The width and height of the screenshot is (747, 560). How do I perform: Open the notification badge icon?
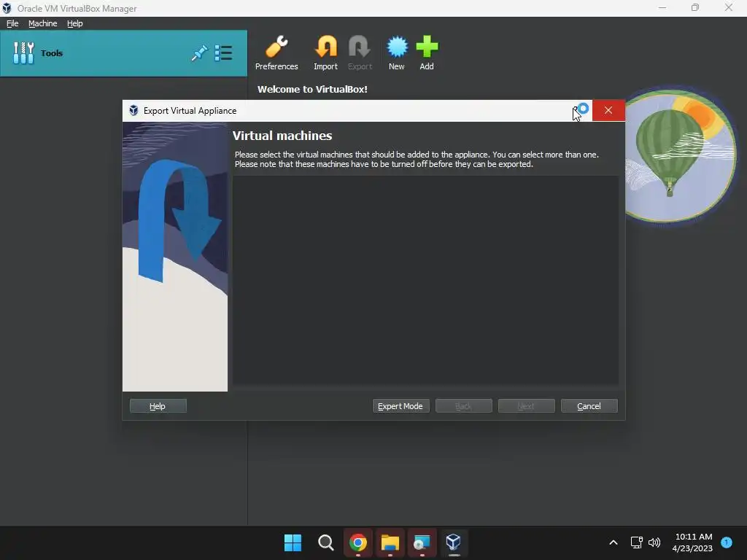click(x=727, y=542)
